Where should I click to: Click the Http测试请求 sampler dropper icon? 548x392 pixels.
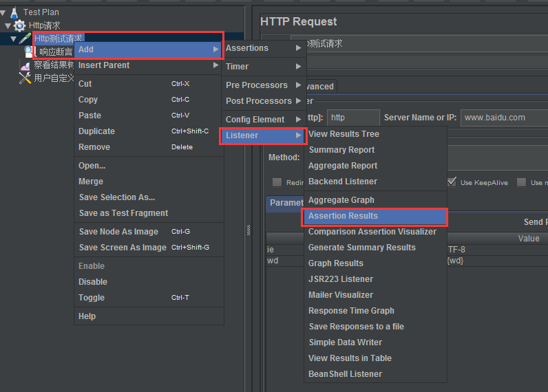25,39
